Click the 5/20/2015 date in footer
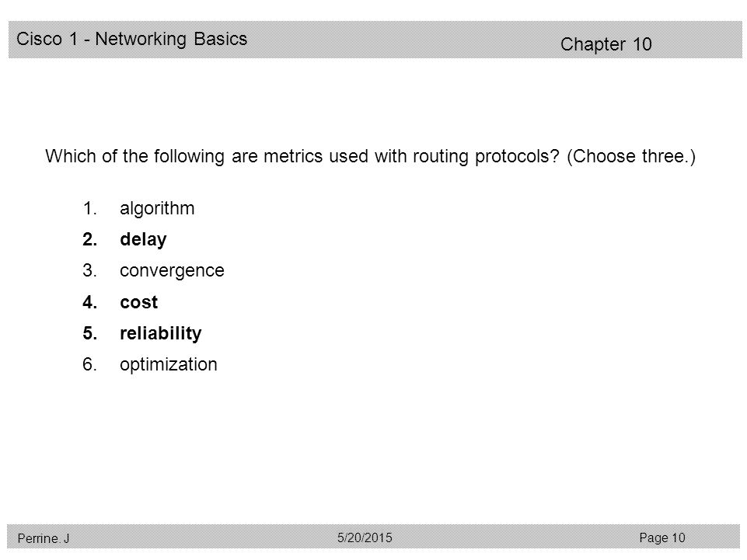The image size is (747, 560). 365,537
